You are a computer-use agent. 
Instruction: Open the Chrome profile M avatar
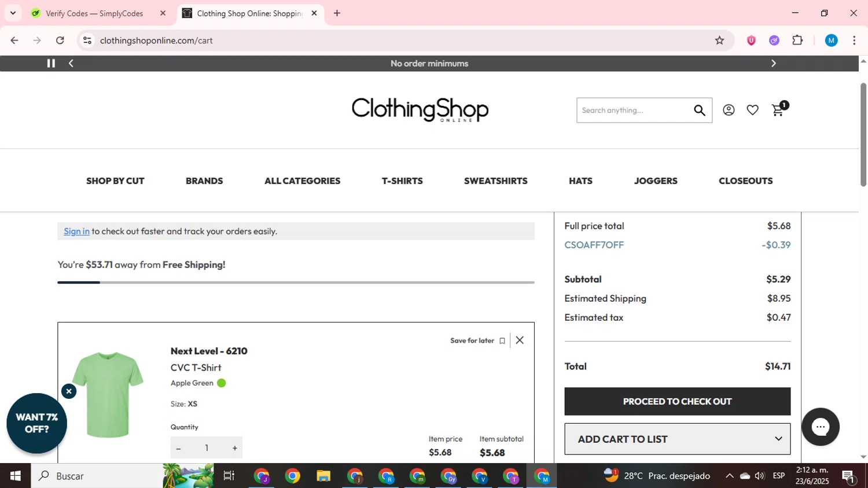(831, 41)
